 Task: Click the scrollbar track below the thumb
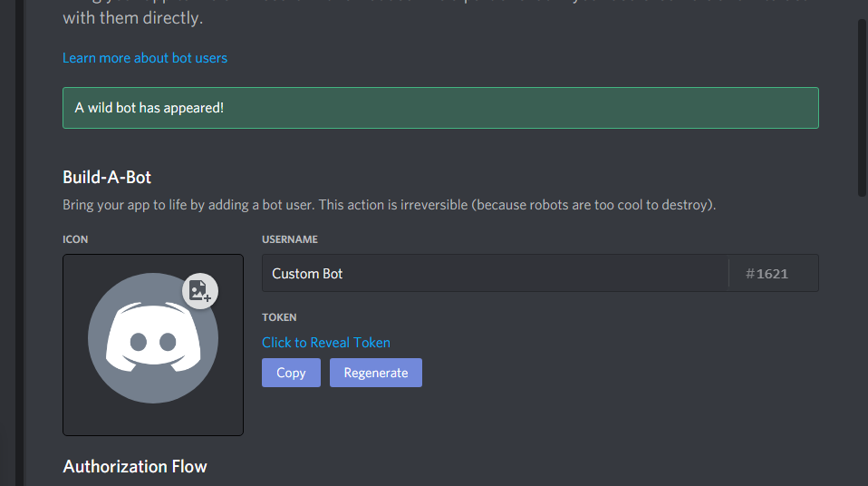coord(862,341)
